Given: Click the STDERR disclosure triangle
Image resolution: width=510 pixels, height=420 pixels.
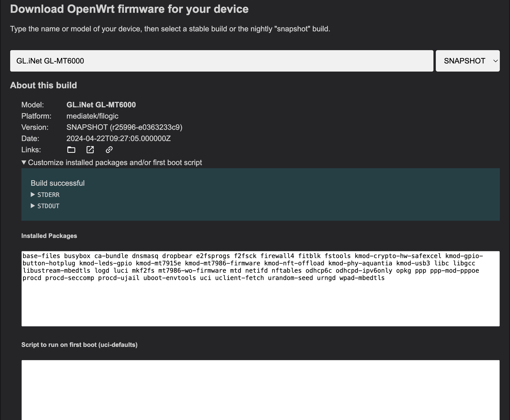Looking at the screenshot, I should 33,195.
